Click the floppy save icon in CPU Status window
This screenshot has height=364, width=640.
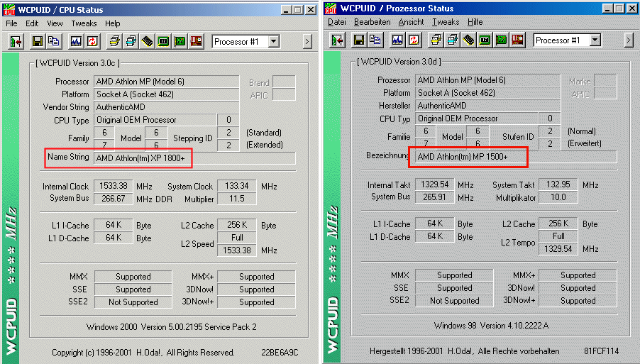pyautogui.click(x=38, y=41)
